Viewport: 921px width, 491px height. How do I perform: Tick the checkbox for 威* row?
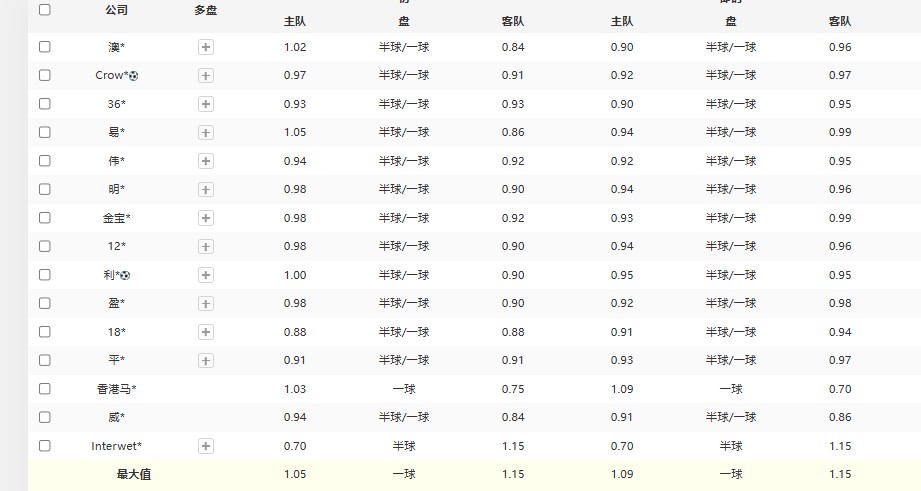pos(44,417)
